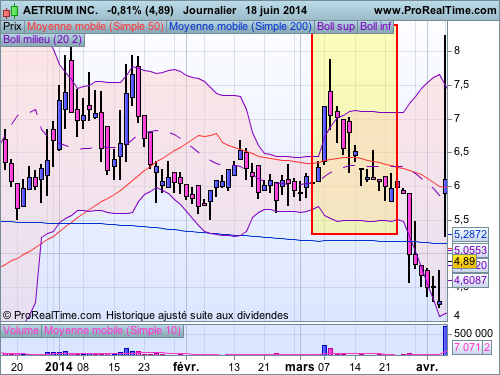Click the candlestick icon beside AETRIUM INC.
Image resolution: width=500 pixels, height=375 pixels.
[10, 11]
